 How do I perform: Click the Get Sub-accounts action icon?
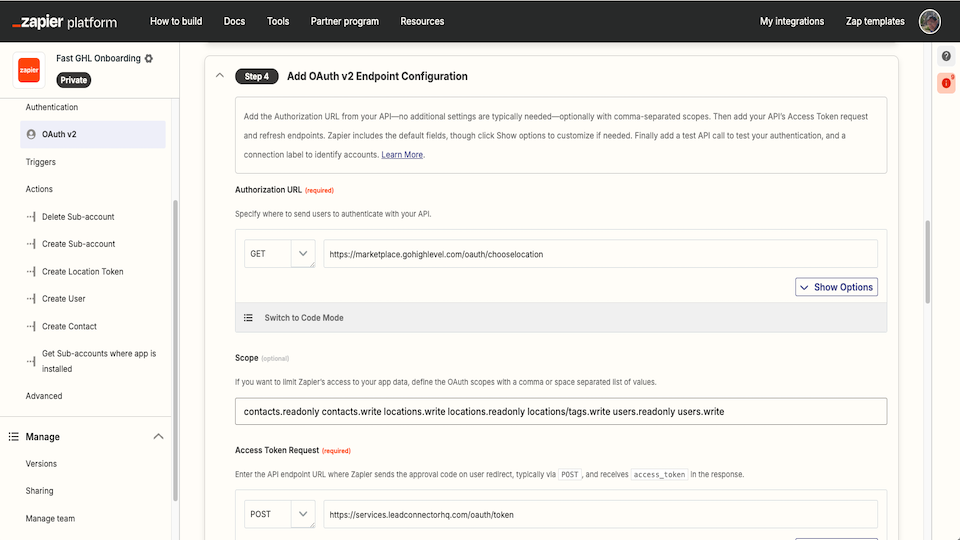[x=31, y=361]
